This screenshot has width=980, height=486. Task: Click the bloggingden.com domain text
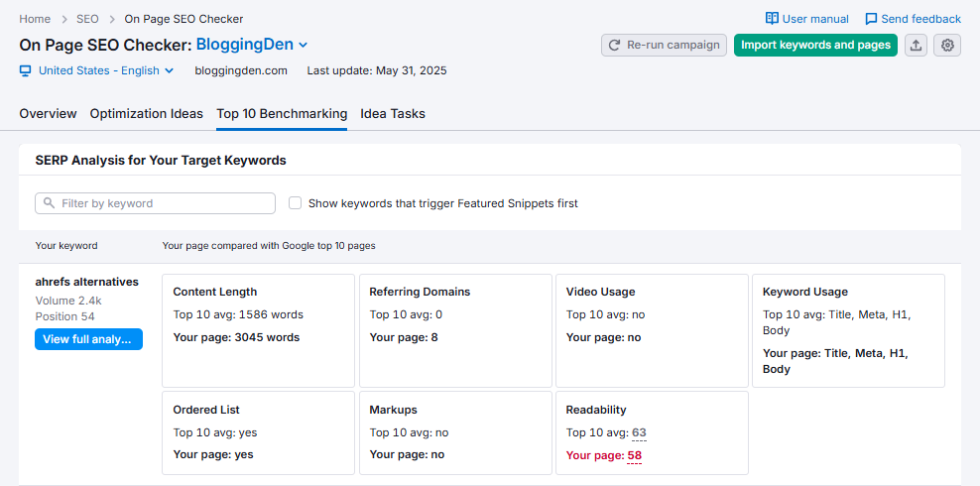tap(241, 70)
